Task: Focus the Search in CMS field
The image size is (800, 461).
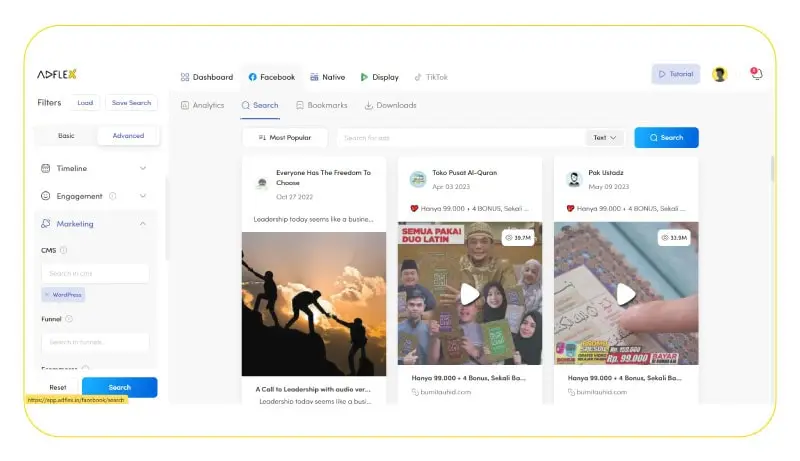Action: click(95, 273)
